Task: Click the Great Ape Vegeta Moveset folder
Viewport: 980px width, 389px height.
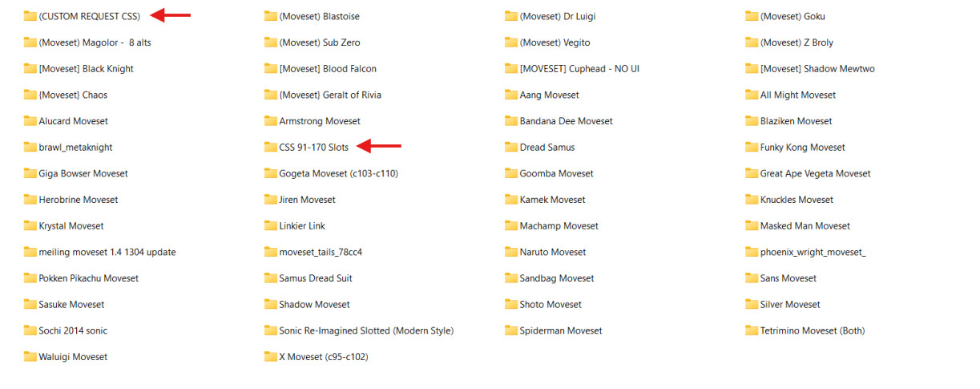Action: [808, 173]
